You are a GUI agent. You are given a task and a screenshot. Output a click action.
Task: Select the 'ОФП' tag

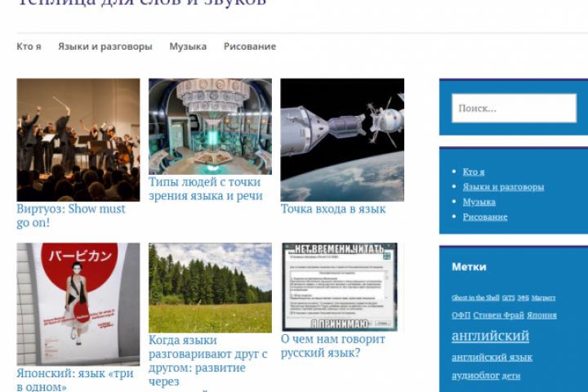coord(461,315)
